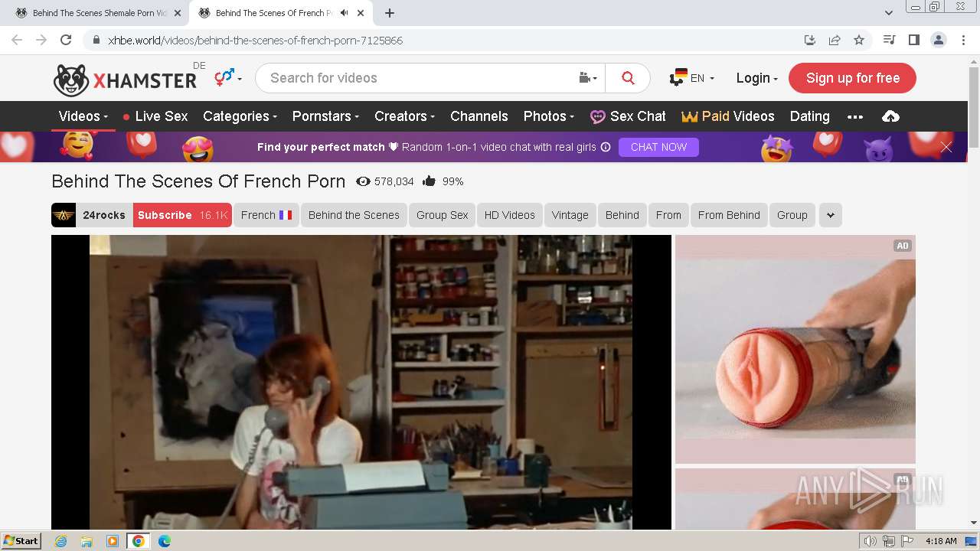Open the EN language dropdown
Viewport: 980px width, 551px height.
coord(692,78)
